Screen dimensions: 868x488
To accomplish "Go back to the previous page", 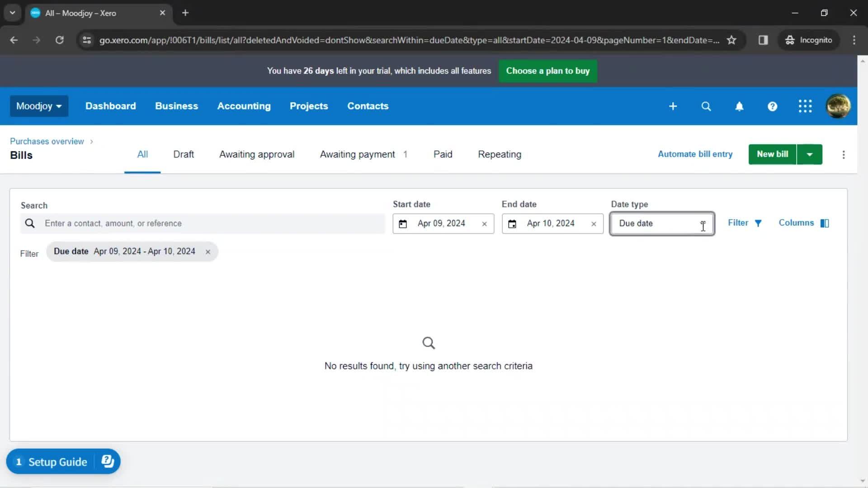I will [14, 40].
